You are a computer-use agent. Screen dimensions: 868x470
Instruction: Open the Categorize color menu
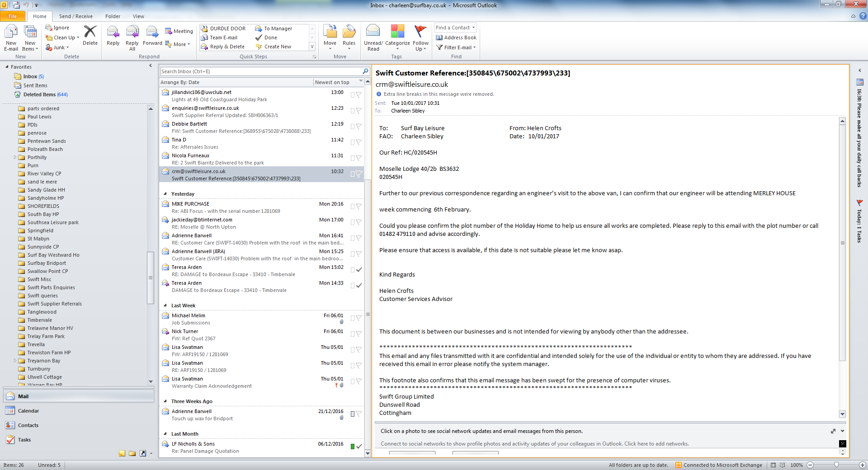(397, 38)
